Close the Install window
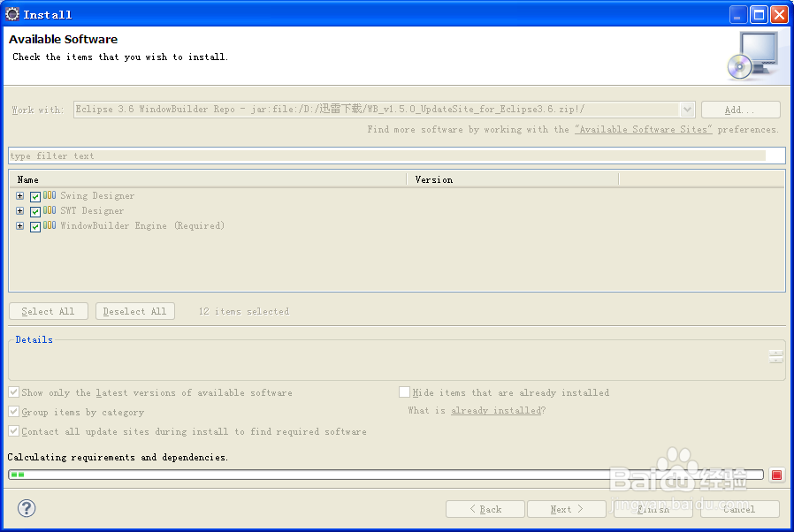Viewport: 794px width, 532px height. [779, 15]
